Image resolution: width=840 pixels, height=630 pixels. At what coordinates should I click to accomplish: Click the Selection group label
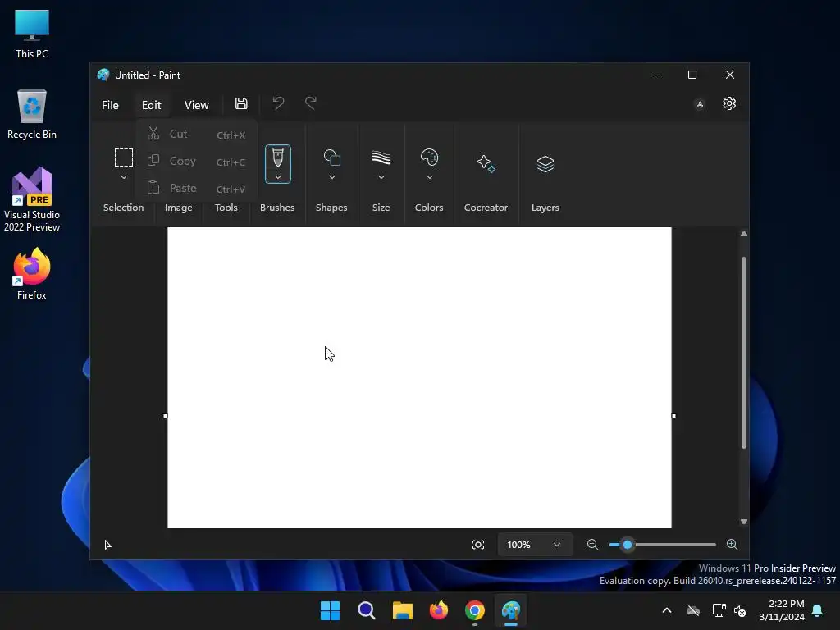123,208
